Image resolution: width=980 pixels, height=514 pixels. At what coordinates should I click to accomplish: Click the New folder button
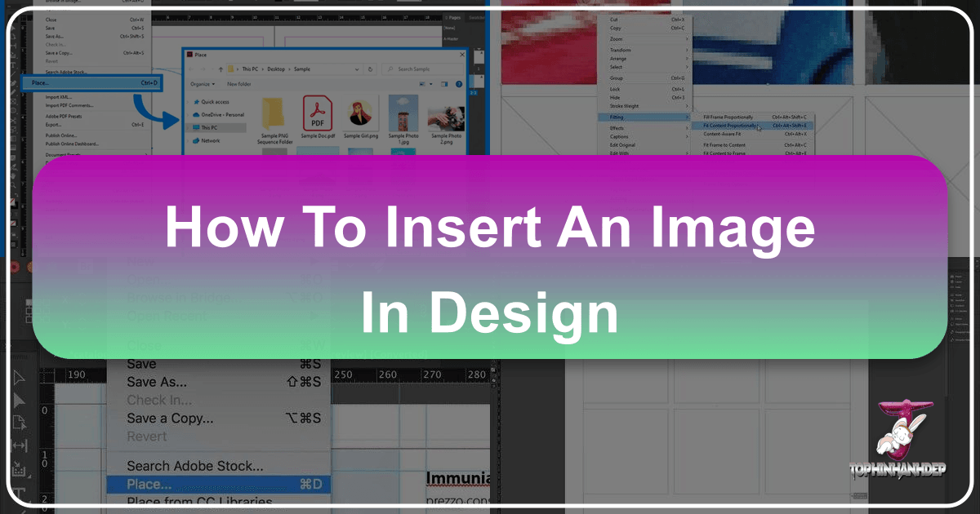tap(239, 84)
